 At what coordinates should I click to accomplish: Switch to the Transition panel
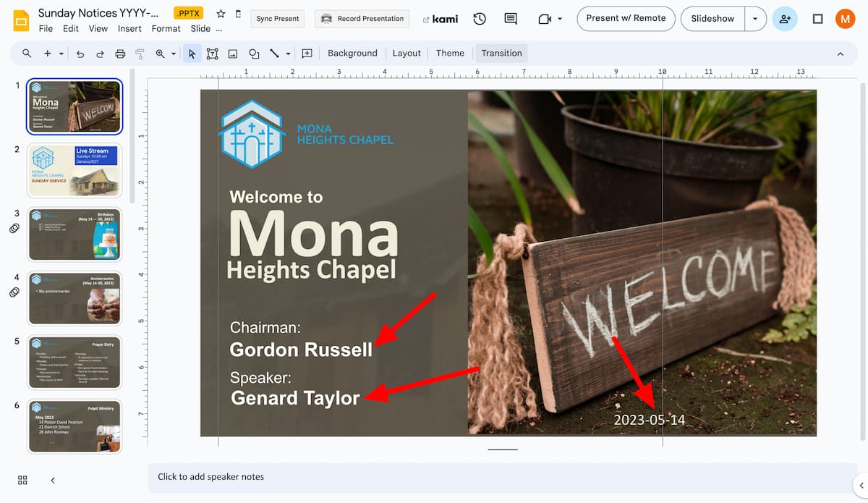click(x=501, y=53)
